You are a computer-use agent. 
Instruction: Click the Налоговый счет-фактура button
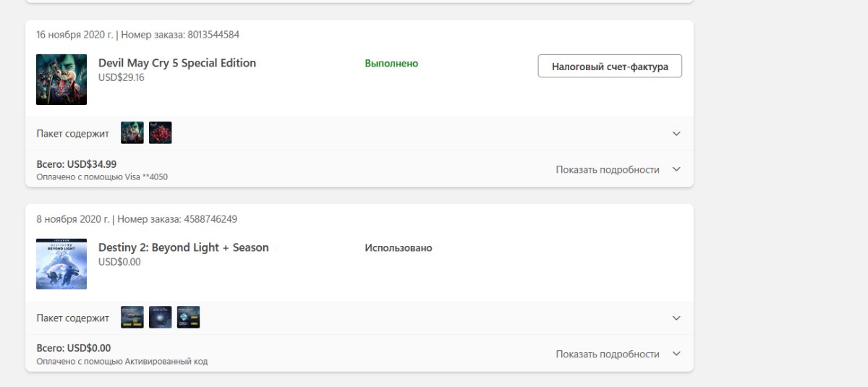click(610, 66)
